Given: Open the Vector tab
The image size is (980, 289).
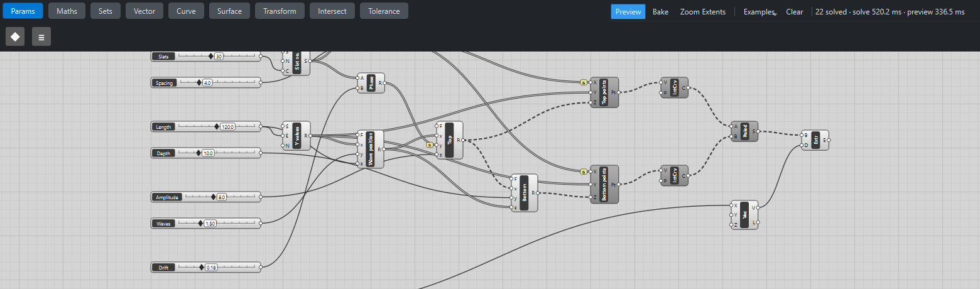Looking at the screenshot, I should [x=144, y=11].
